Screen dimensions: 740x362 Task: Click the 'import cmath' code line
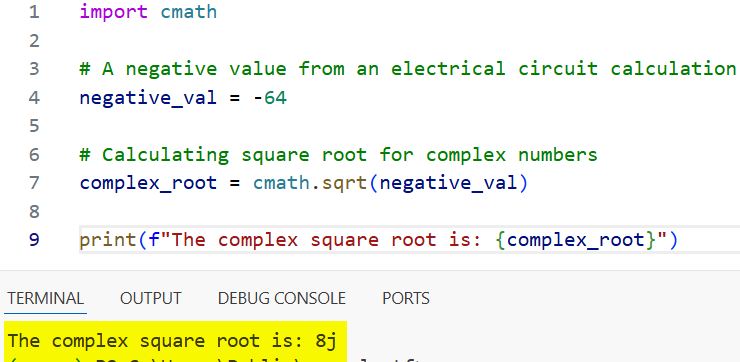[x=148, y=12]
